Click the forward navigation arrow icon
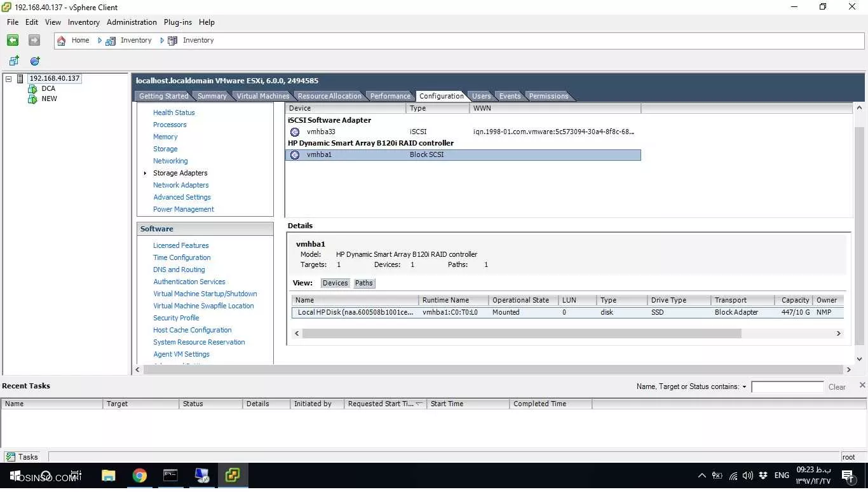The height and width of the screenshot is (492, 868). [x=34, y=40]
